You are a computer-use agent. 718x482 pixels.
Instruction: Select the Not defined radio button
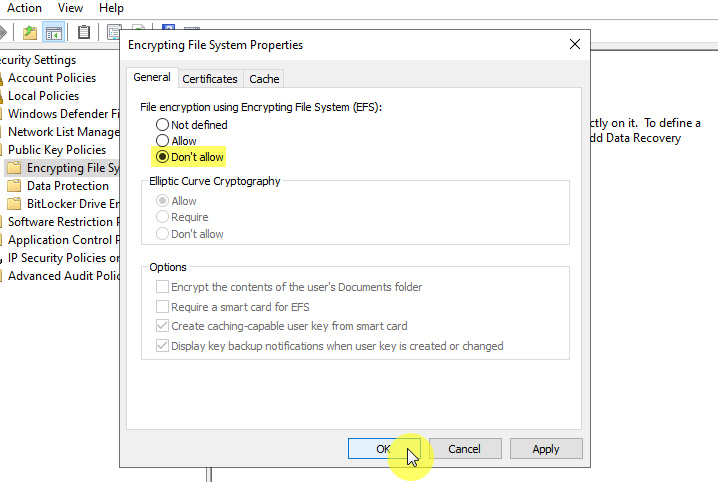(x=162, y=125)
